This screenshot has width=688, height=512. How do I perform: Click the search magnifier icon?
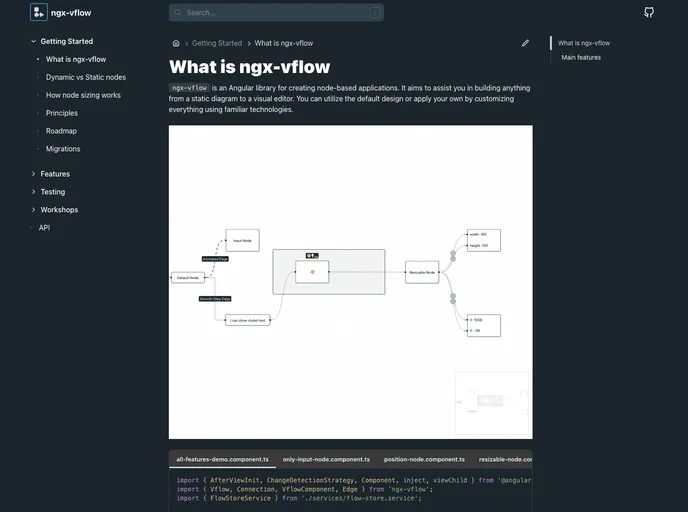pos(178,13)
